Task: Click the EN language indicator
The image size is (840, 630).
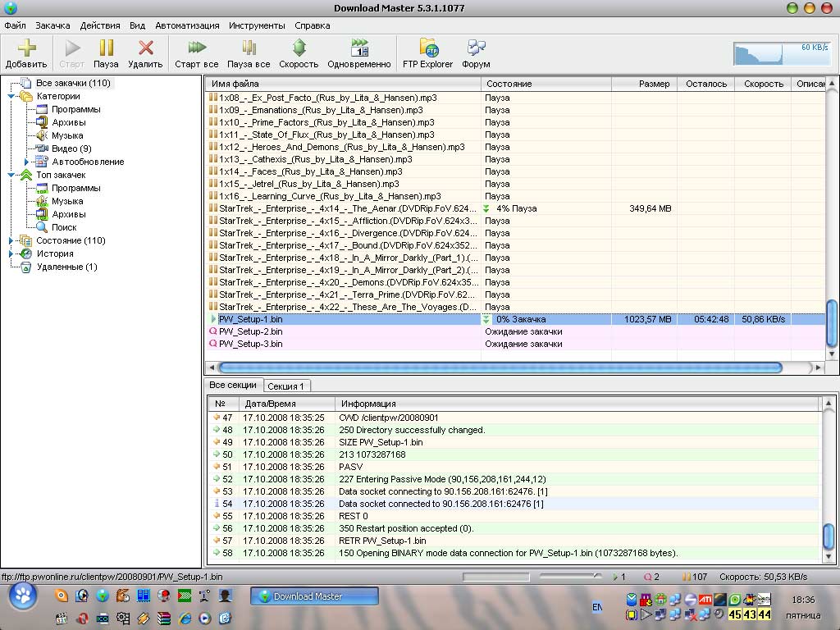Action: (x=597, y=607)
